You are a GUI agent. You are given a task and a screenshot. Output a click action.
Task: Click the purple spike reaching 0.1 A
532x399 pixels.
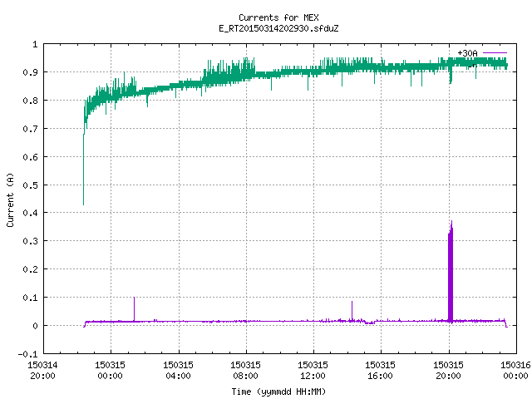[134, 308]
